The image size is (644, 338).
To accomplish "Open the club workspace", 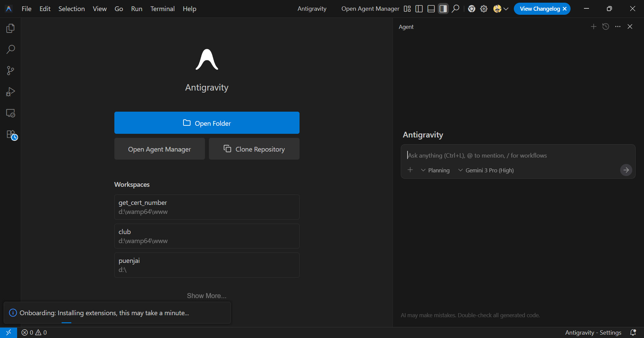I will click(207, 236).
